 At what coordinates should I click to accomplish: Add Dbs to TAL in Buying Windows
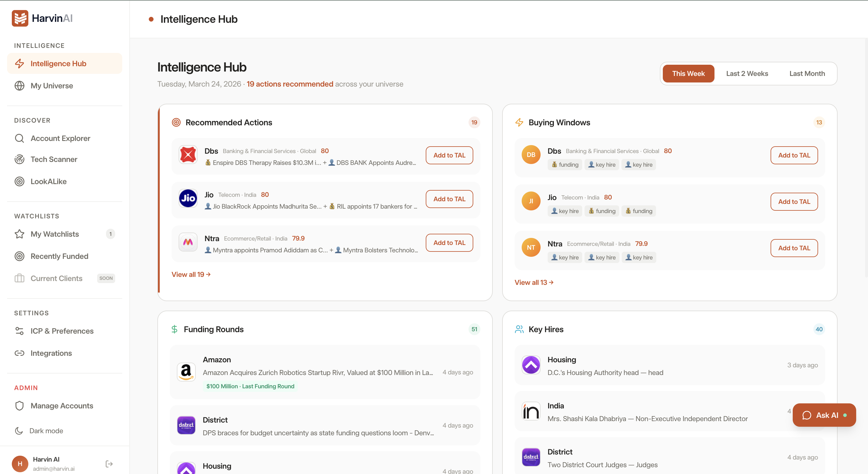point(794,155)
